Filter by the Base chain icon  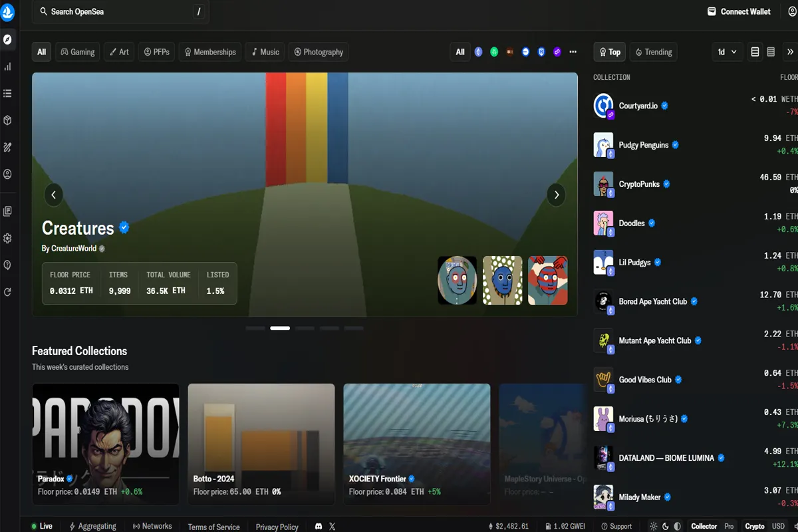pyautogui.click(x=526, y=52)
